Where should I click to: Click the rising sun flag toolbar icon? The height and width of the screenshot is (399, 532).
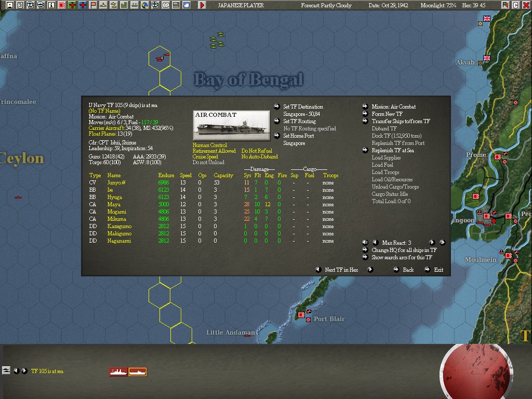tap(62, 5)
